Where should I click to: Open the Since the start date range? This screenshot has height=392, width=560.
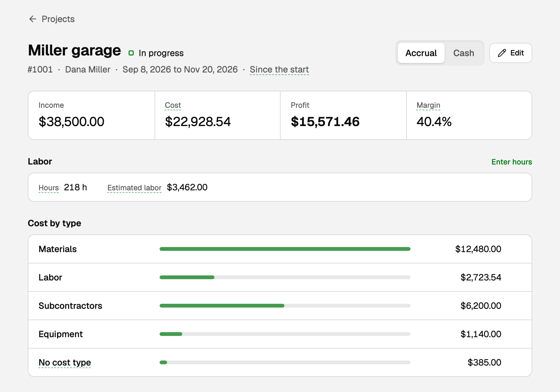coord(279,69)
